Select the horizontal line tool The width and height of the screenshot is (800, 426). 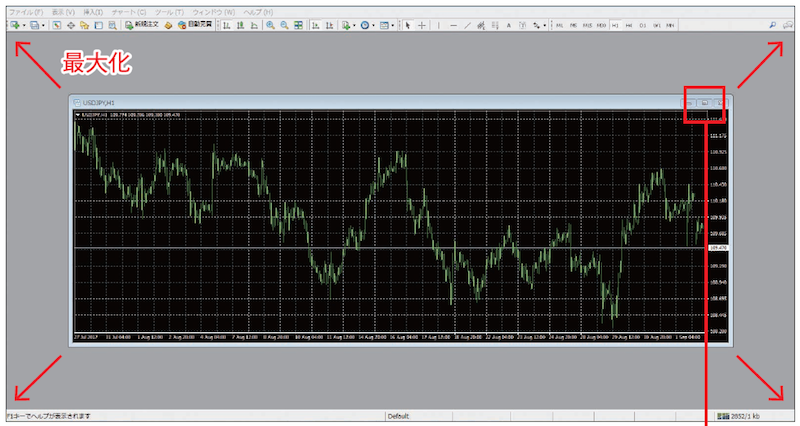tap(454, 25)
